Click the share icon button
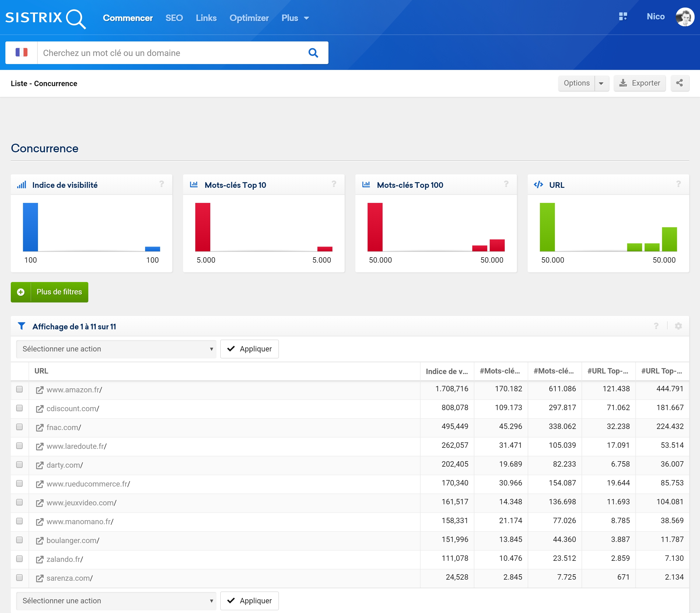 [x=680, y=83]
